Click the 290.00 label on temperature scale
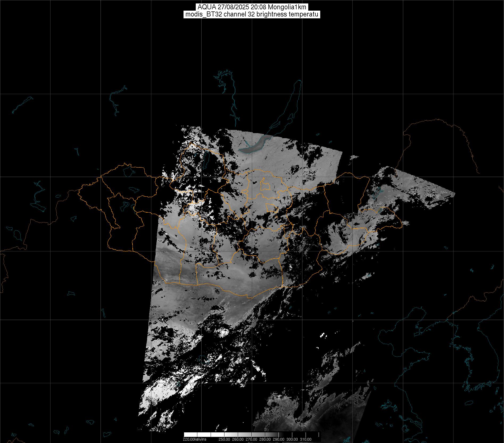504x443 pixels. [278, 439]
